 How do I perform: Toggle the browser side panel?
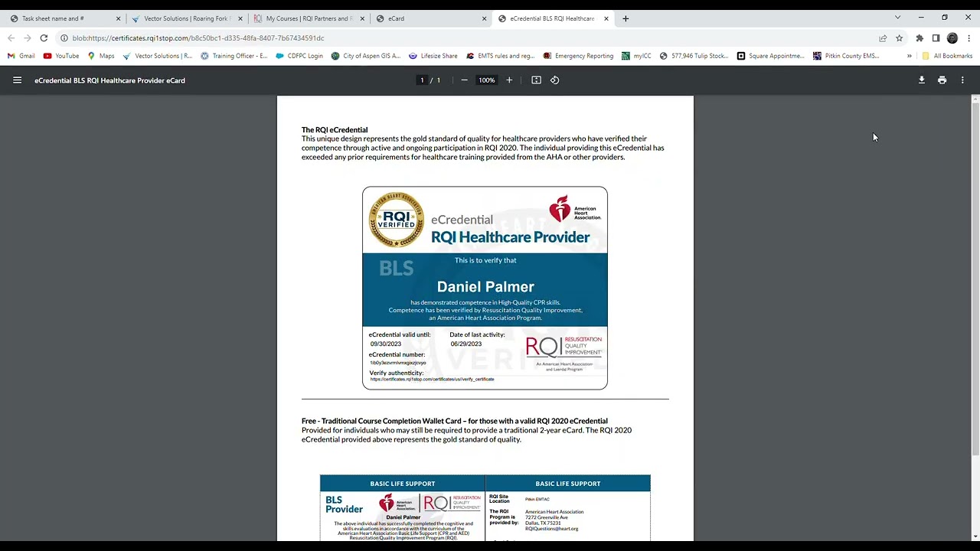[936, 38]
